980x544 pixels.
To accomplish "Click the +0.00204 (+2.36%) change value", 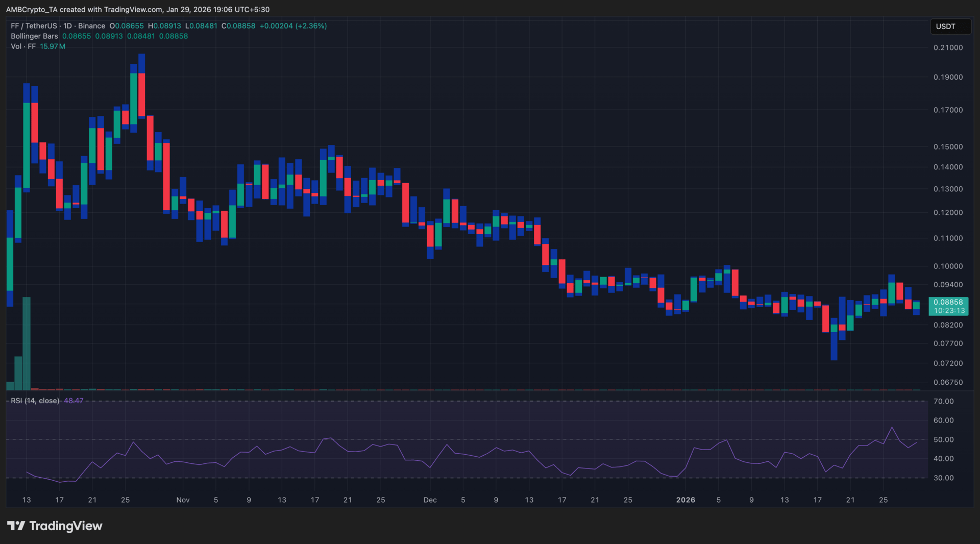I will [x=293, y=26].
